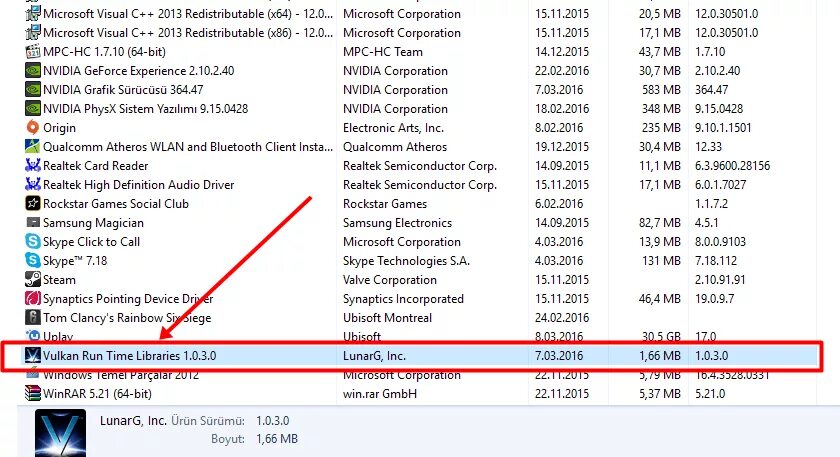Screen dimensions: 840x457
Task: Click NVIDIA GeForce Experience 2.10.2.40 name
Action: [139, 71]
